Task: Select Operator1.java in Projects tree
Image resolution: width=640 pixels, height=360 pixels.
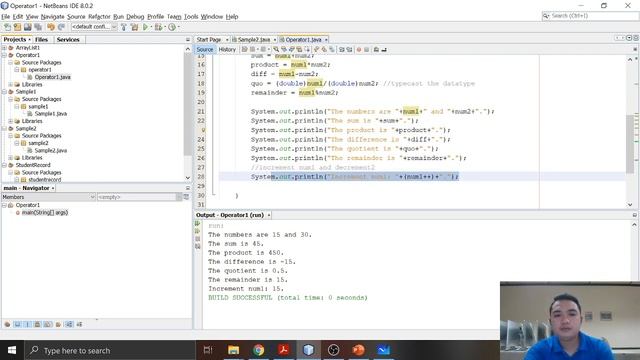Action: tap(52, 77)
